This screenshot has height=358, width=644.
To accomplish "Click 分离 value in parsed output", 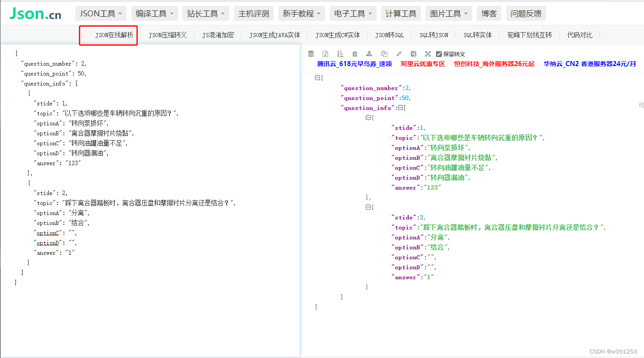I will pyautogui.click(x=437, y=237).
